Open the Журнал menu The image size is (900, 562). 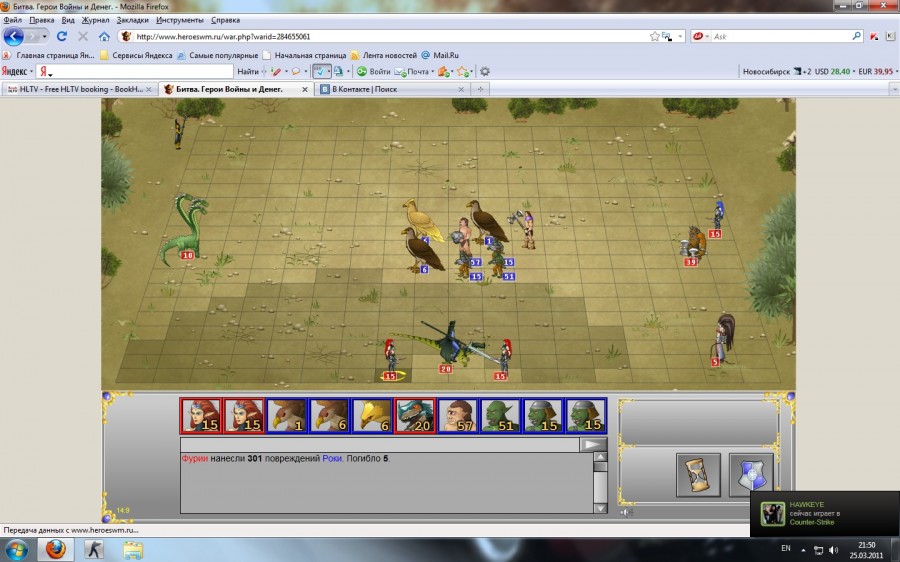click(95, 20)
